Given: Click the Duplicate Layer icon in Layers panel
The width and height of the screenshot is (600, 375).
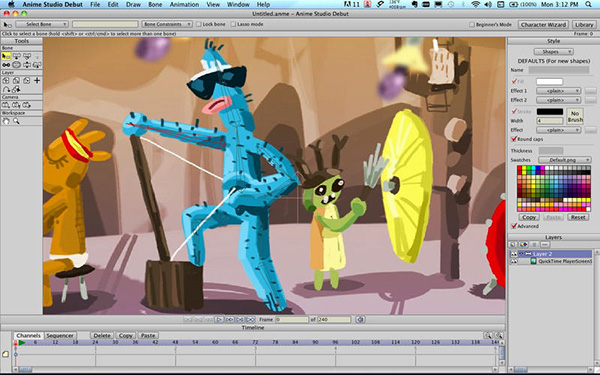Looking at the screenshot, I should coord(523,245).
